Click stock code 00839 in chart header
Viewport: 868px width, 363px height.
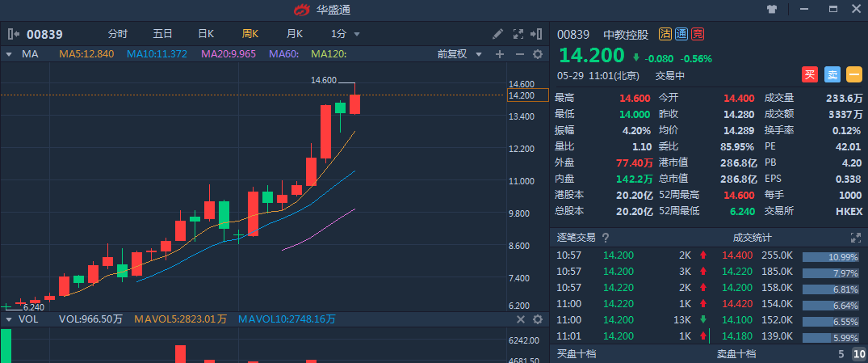45,35
